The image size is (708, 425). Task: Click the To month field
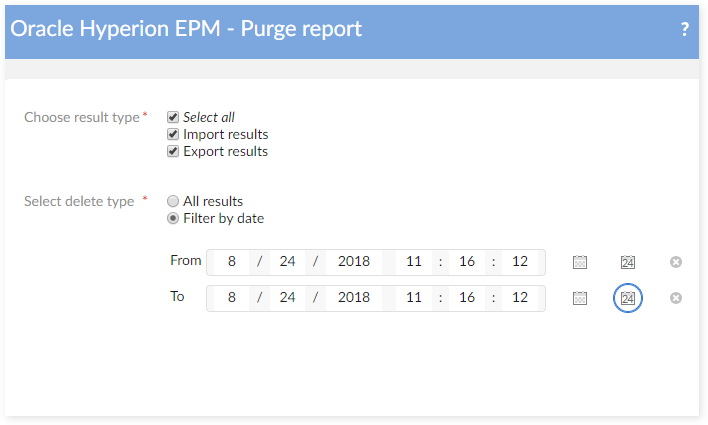[x=231, y=298]
